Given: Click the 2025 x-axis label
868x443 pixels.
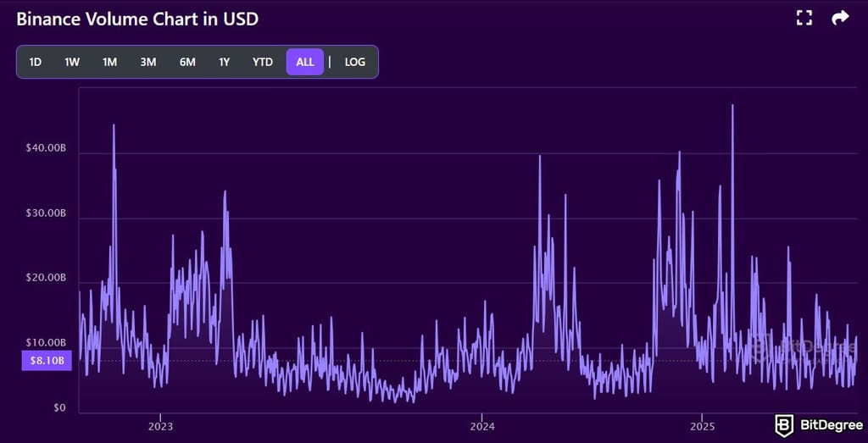Looking at the screenshot, I should tap(702, 427).
